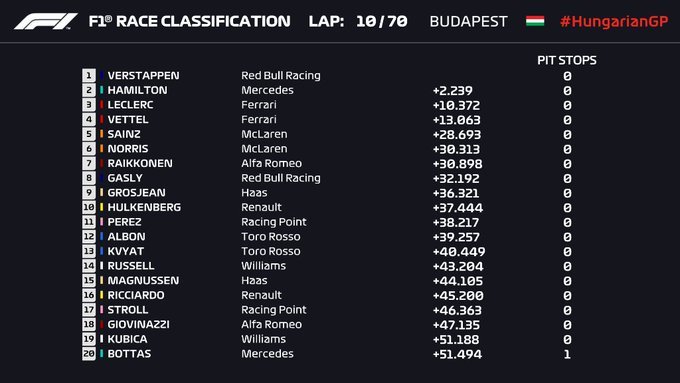This screenshot has width=680, height=383.
Task: Click the BUDAPEST location label
Action: click(468, 21)
